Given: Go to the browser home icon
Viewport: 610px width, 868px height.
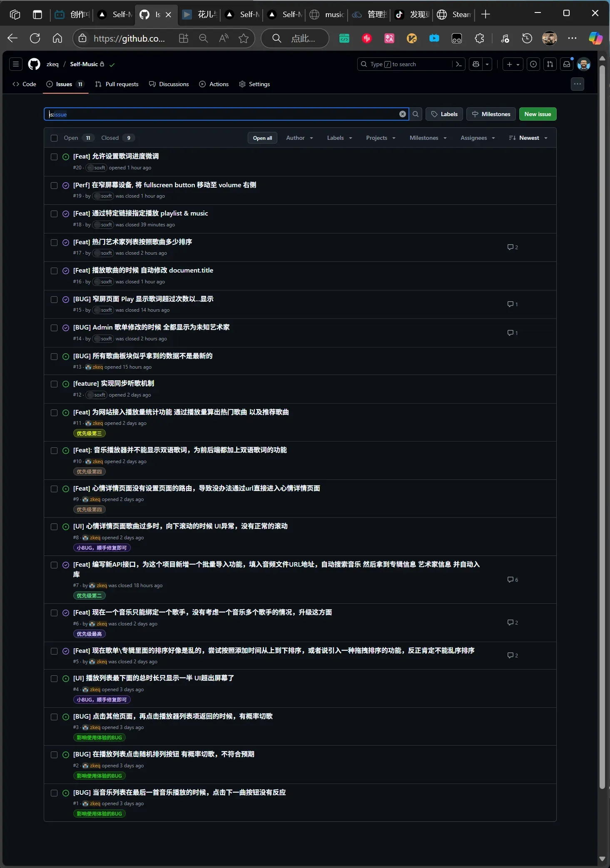Looking at the screenshot, I should point(57,38).
